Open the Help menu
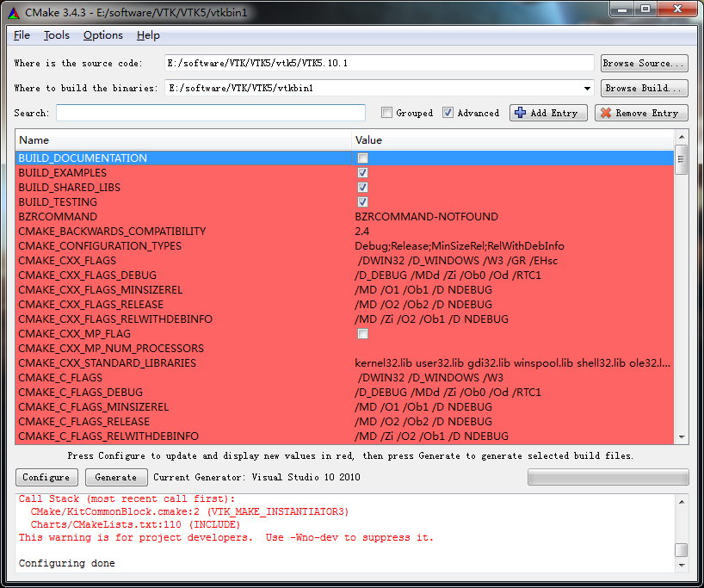Image resolution: width=704 pixels, height=588 pixels. [x=148, y=35]
